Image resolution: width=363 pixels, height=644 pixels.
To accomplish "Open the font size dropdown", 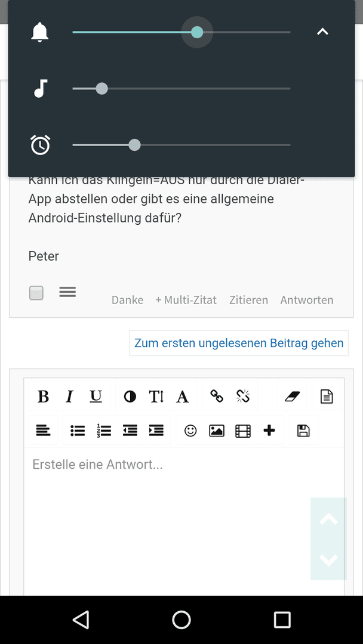I will (x=156, y=397).
